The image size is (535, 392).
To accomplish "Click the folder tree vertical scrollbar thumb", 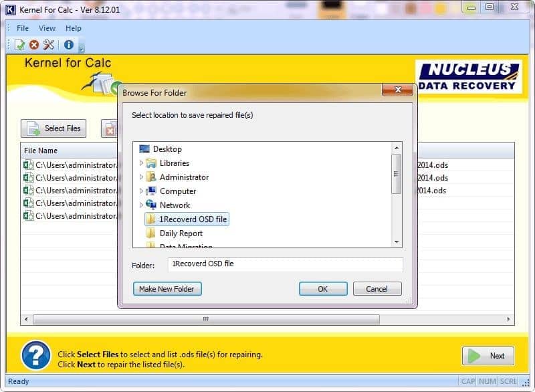I will click(x=396, y=174).
